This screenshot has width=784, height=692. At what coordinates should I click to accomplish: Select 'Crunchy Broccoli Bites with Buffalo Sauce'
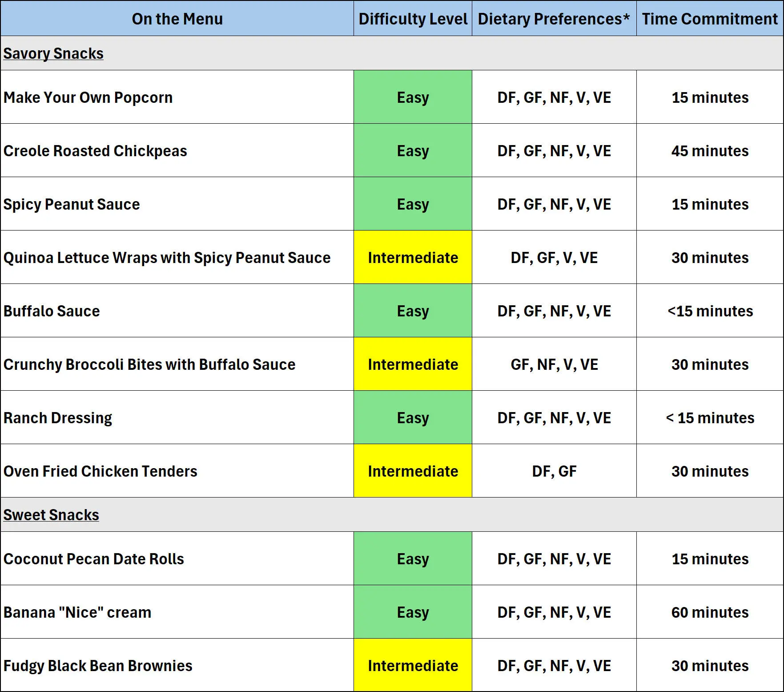[x=177, y=364]
